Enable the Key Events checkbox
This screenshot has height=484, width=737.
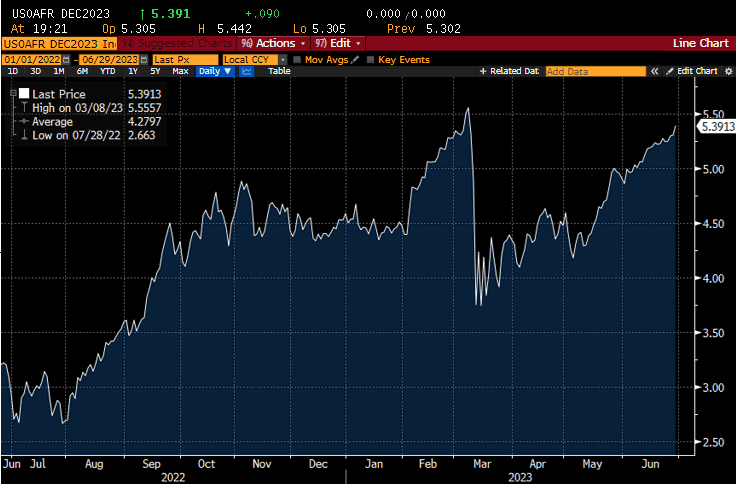click(371, 59)
